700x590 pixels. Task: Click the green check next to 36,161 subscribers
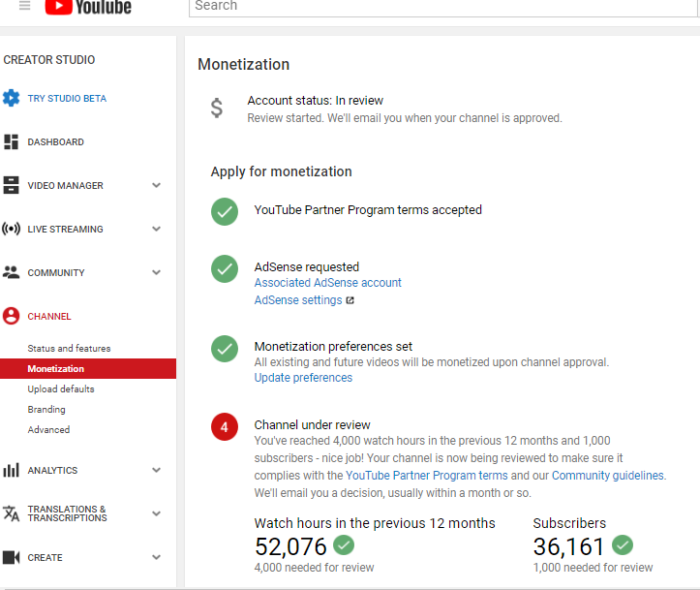(623, 544)
